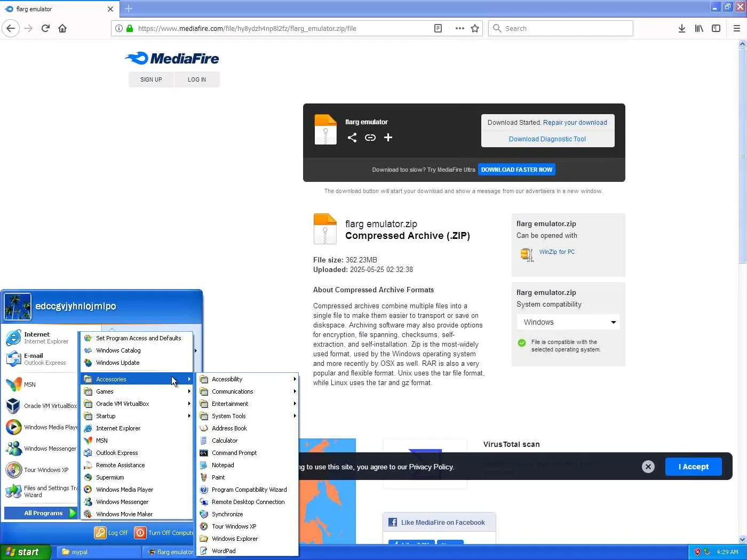Bookmark this page with the star
The image size is (747, 560).
click(475, 28)
